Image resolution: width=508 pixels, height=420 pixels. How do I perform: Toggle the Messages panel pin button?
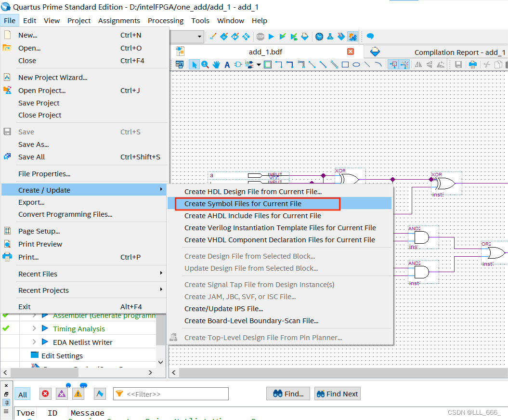click(6, 403)
